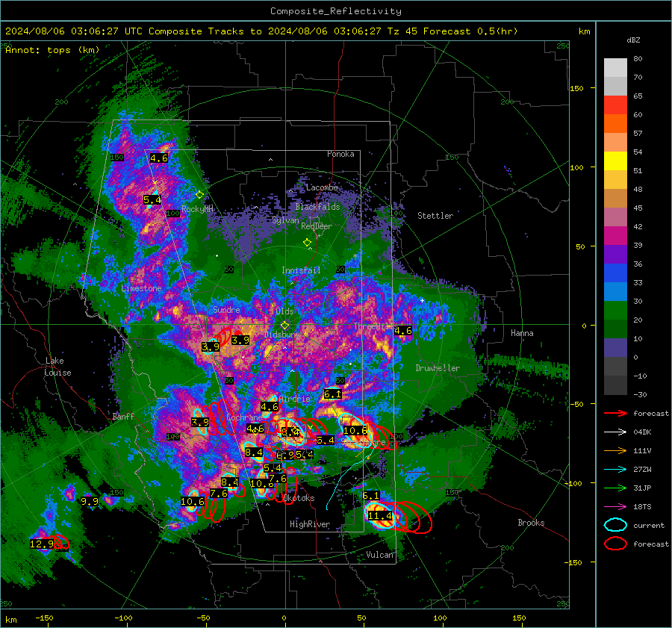Click the -150 tick label on bottom axis
The height and width of the screenshot is (628, 672).
point(44,618)
